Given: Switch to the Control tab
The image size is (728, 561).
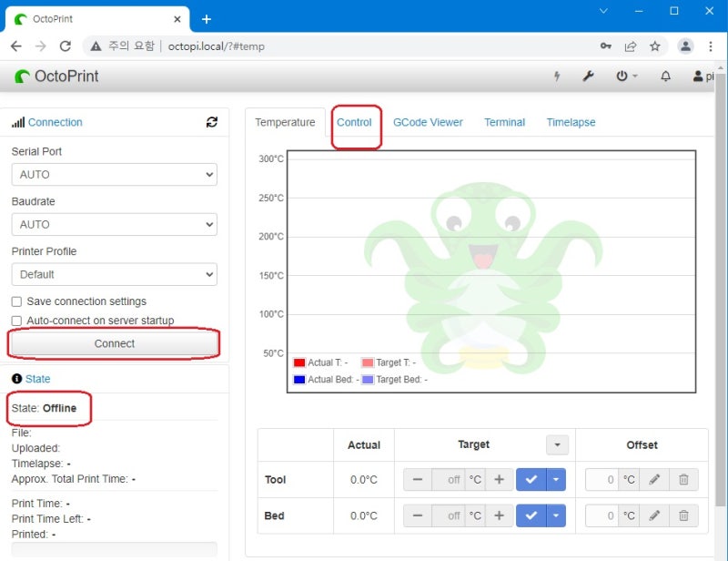Looking at the screenshot, I should 358,121.
